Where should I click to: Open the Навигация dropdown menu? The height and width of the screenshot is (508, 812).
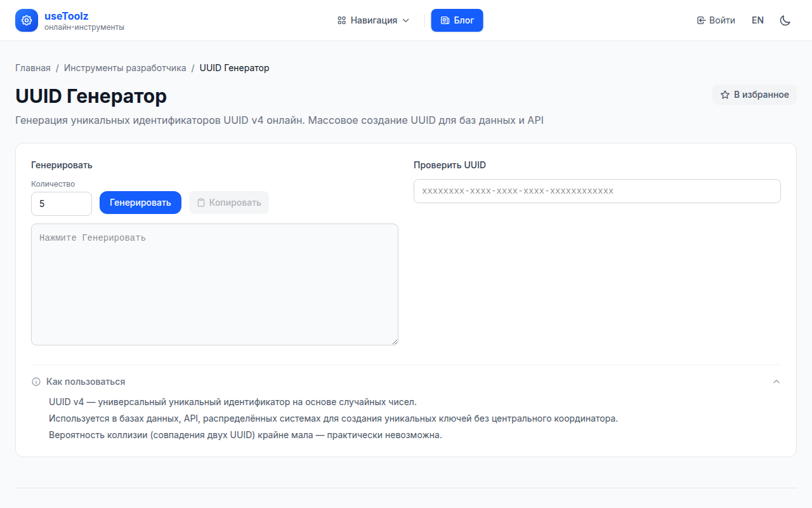tap(374, 20)
